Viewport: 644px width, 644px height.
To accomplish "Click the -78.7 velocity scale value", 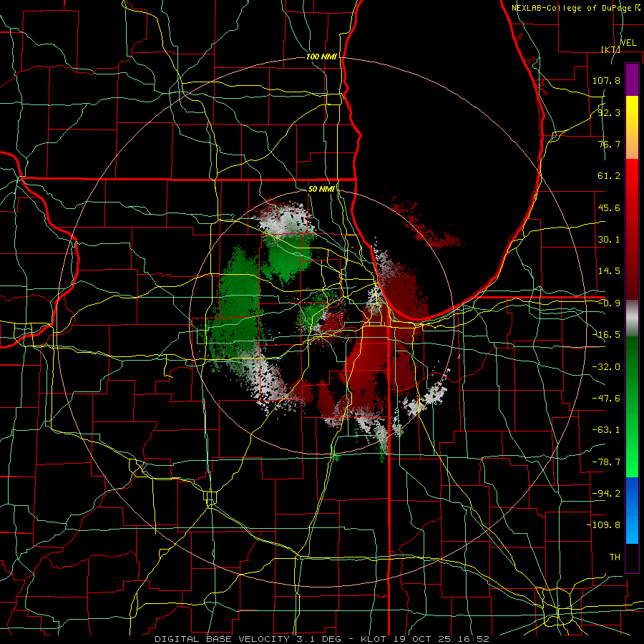I will (x=606, y=462).
